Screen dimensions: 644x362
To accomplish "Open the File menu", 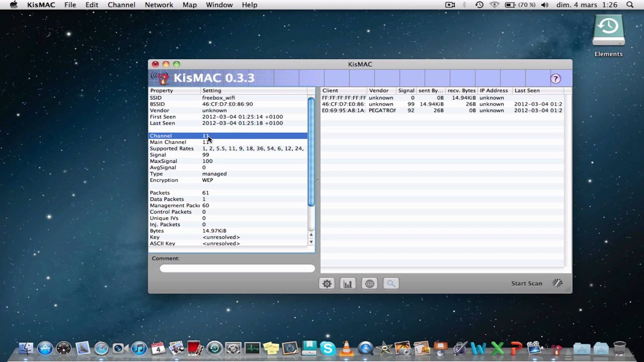I will [x=70, y=5].
